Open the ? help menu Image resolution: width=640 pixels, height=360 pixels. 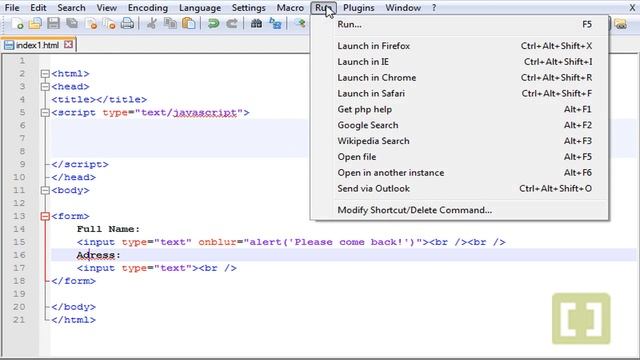click(434, 8)
